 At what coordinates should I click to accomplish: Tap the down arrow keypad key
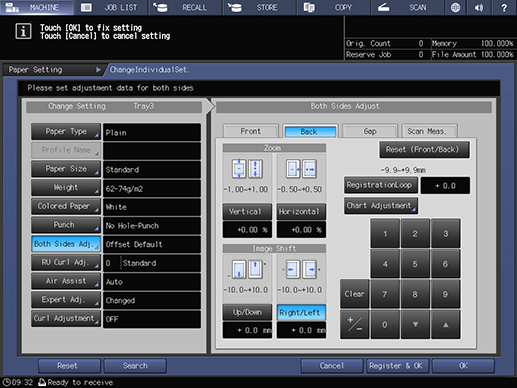point(415,324)
